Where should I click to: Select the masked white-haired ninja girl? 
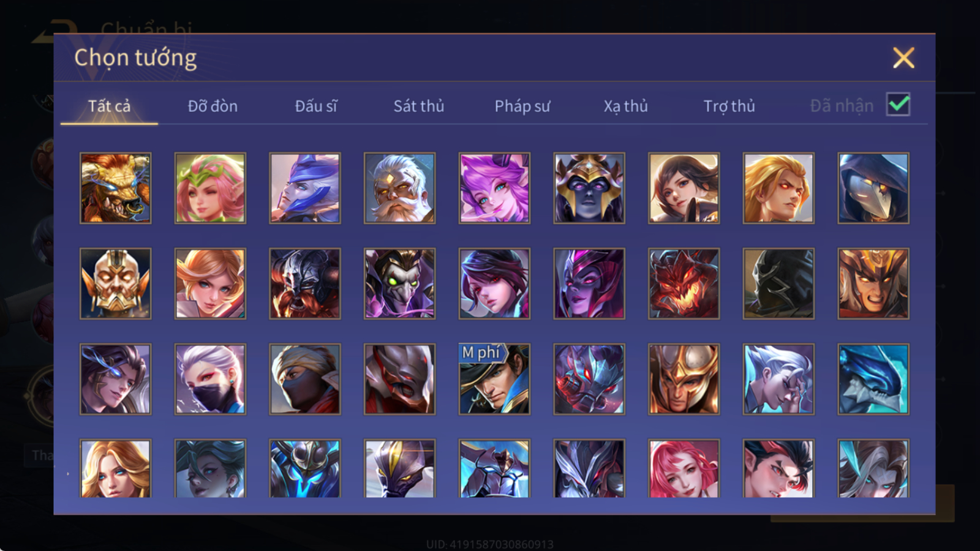click(210, 379)
